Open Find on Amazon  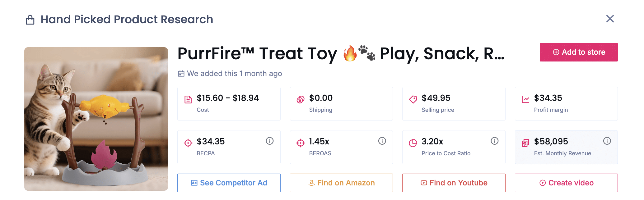tap(341, 183)
